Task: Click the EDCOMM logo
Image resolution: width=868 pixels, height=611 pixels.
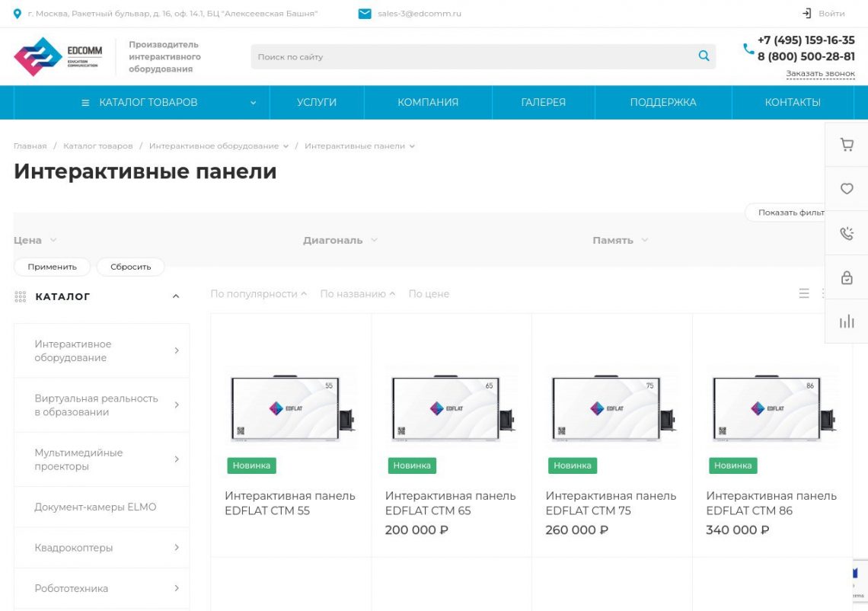Action: coord(58,56)
